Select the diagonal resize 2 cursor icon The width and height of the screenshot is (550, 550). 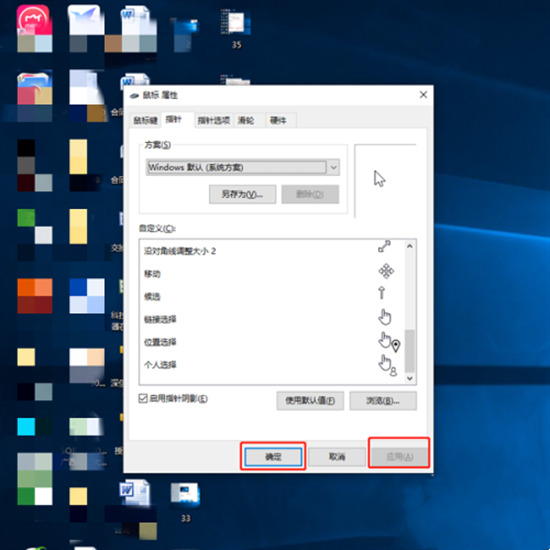pyautogui.click(x=384, y=246)
